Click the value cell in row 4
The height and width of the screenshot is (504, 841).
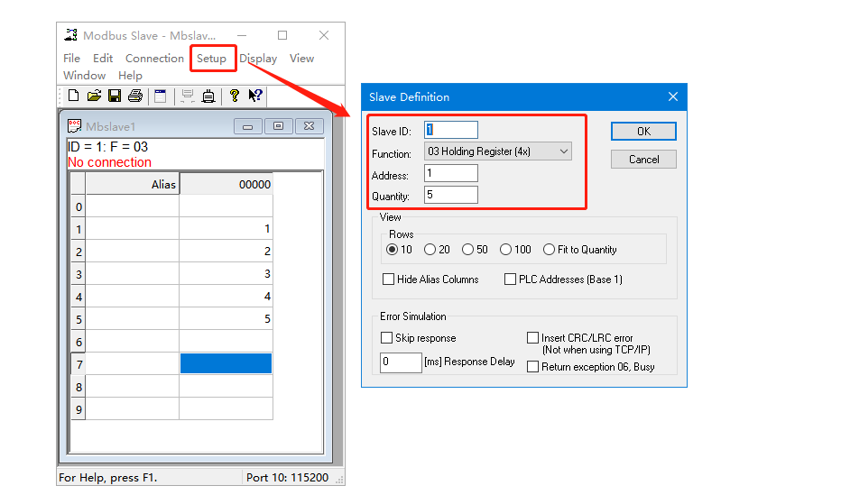[x=226, y=297]
